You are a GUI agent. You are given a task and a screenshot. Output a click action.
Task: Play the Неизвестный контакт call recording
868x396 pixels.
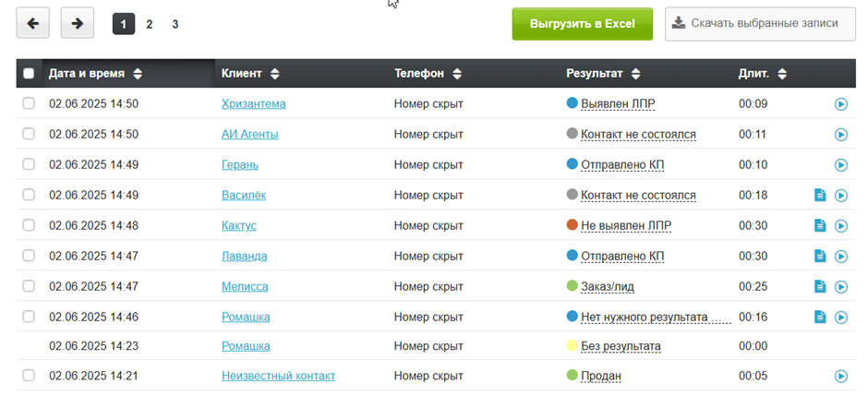coord(840,377)
